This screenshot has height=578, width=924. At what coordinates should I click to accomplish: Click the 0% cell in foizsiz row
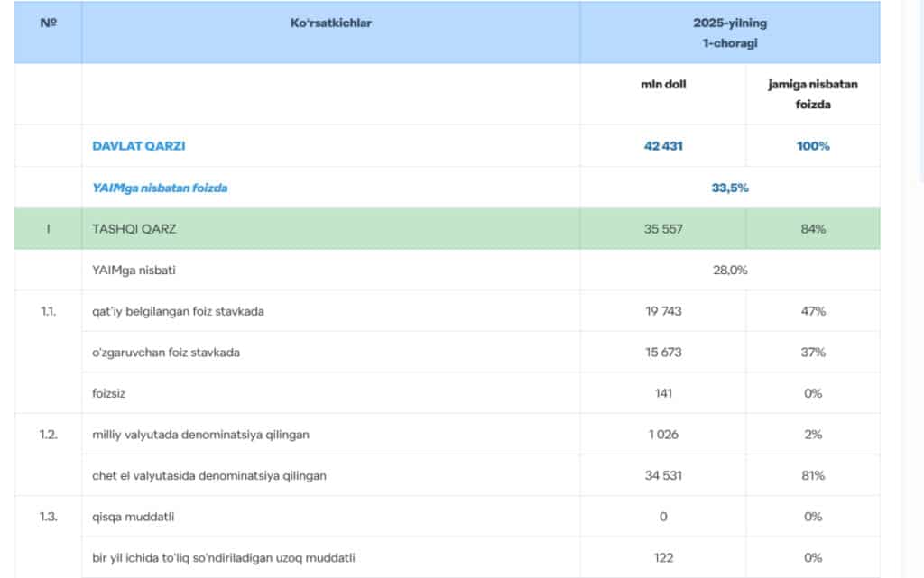813,393
